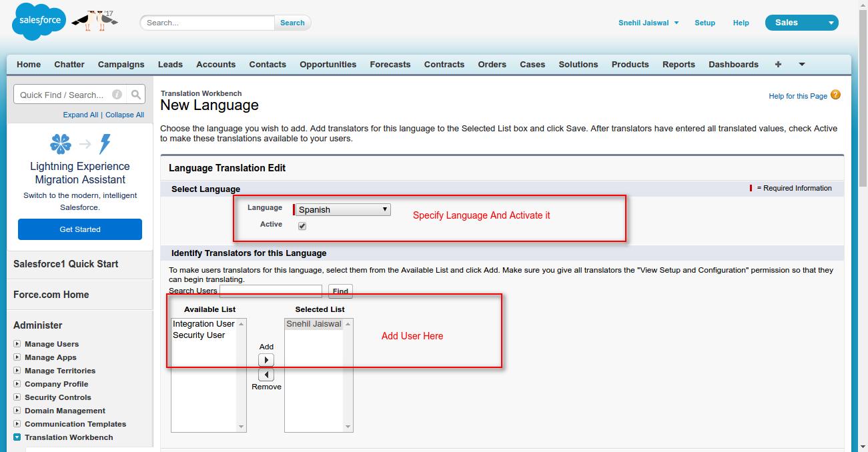Select Integration User in Available List

(x=203, y=324)
